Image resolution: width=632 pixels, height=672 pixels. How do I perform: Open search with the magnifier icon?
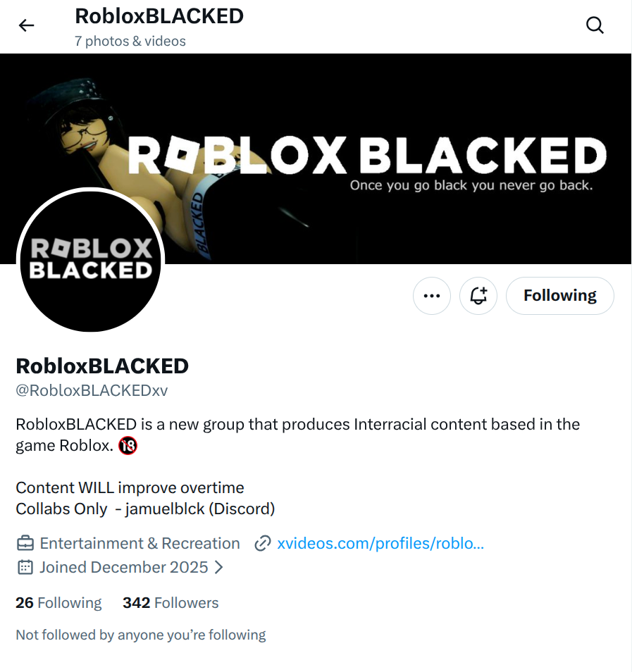pos(595,25)
